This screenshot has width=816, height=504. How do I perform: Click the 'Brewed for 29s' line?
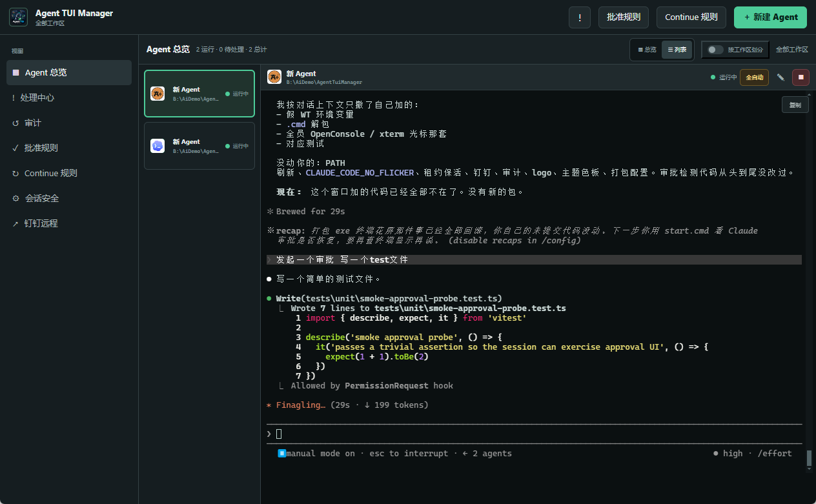coord(306,212)
